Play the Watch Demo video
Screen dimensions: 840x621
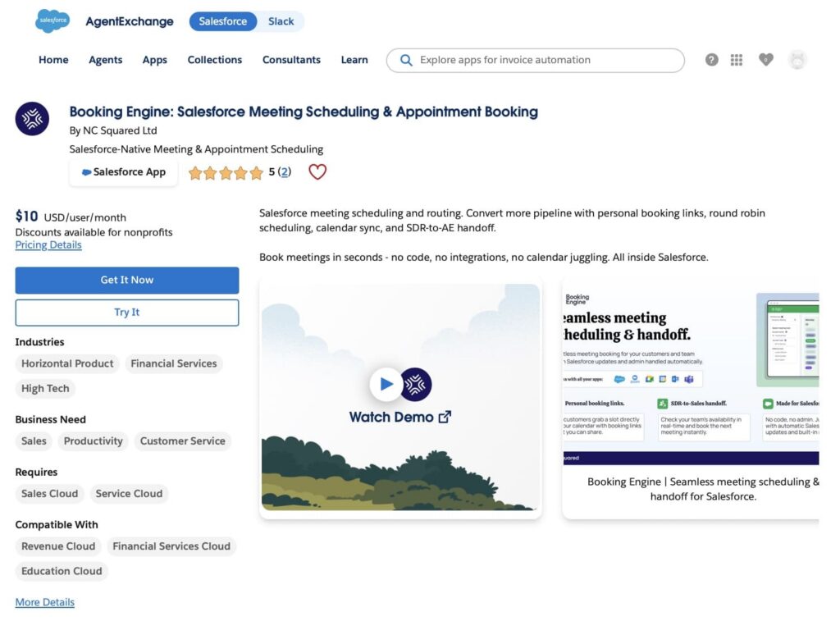(386, 384)
